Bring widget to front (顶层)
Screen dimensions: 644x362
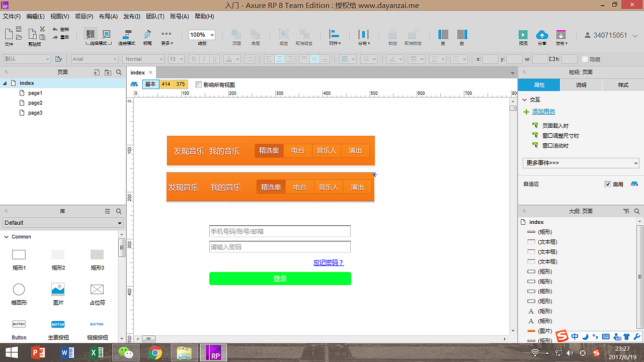tap(236, 38)
